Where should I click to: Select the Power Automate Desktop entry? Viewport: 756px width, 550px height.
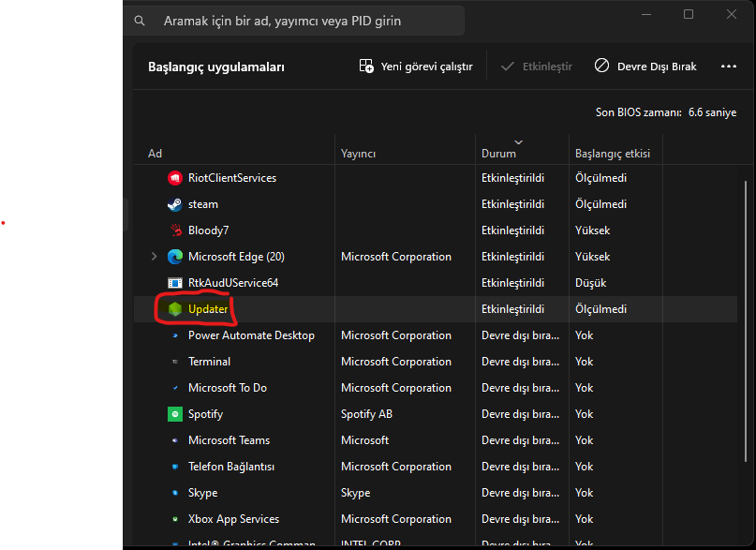click(x=251, y=335)
